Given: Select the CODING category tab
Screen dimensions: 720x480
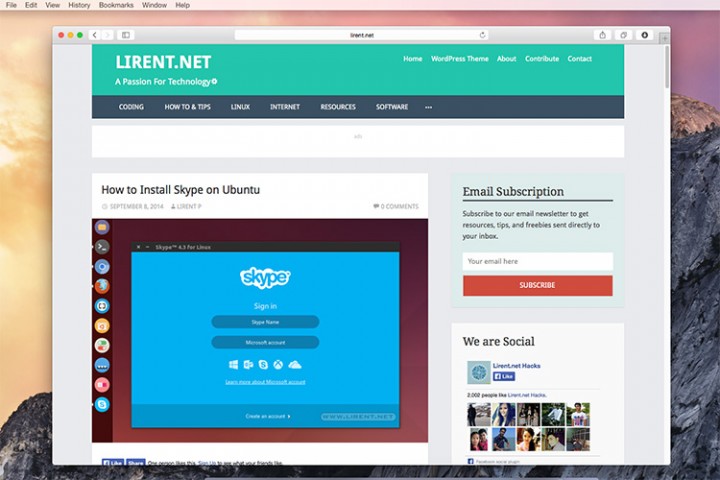Looking at the screenshot, I should pyautogui.click(x=131, y=107).
